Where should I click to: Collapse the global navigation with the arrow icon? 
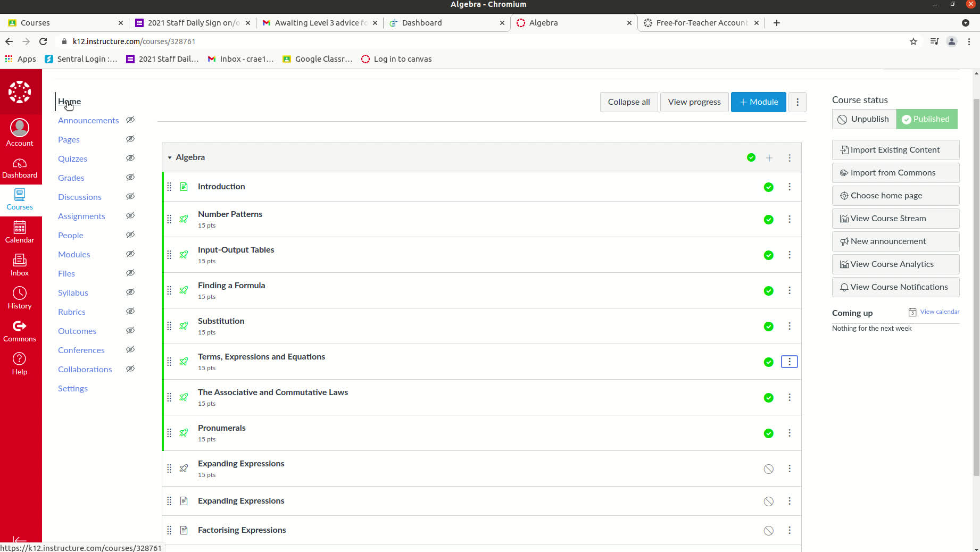[20, 540]
